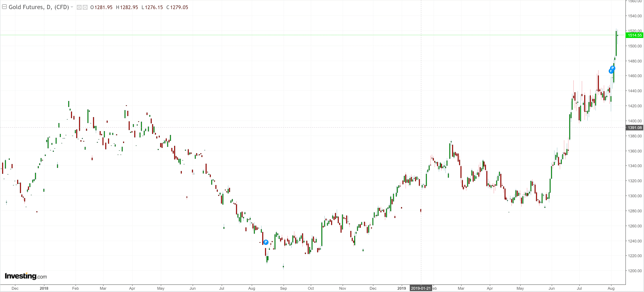The image size is (644, 292).
Task: Click the Sep label on the time axis
Action: (x=283, y=288)
